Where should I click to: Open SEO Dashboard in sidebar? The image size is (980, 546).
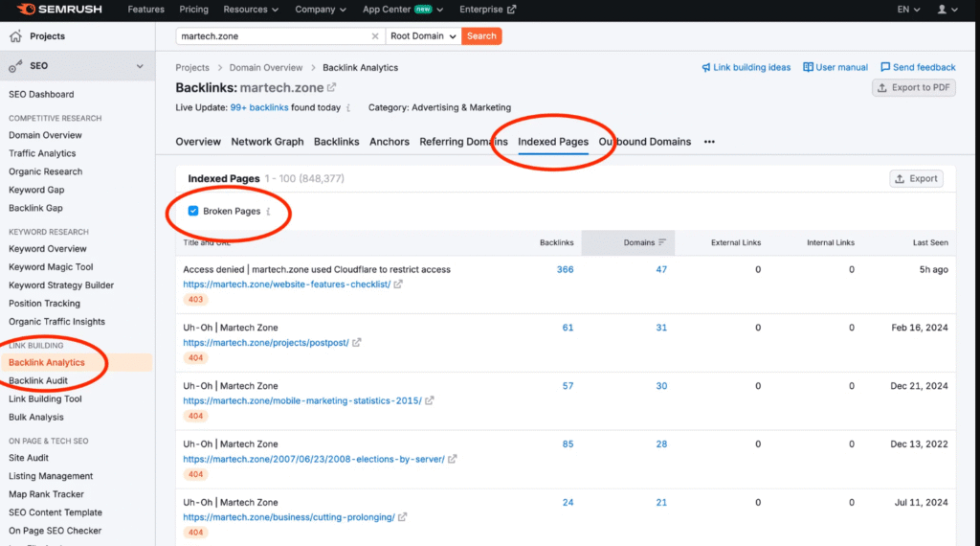[x=41, y=95]
